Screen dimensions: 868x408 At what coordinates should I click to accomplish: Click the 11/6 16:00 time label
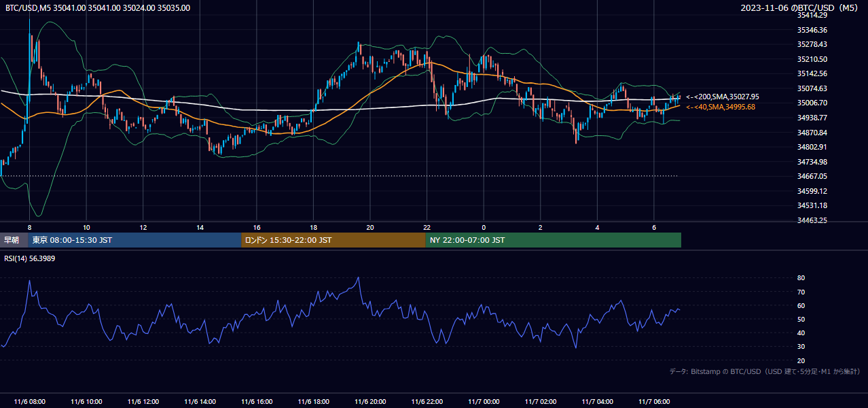tap(257, 402)
